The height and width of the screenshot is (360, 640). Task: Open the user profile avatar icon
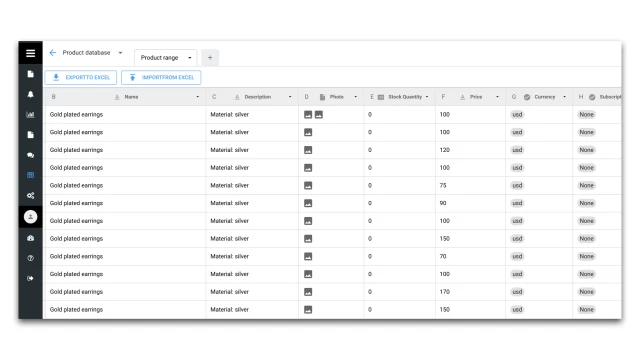pyautogui.click(x=30, y=217)
